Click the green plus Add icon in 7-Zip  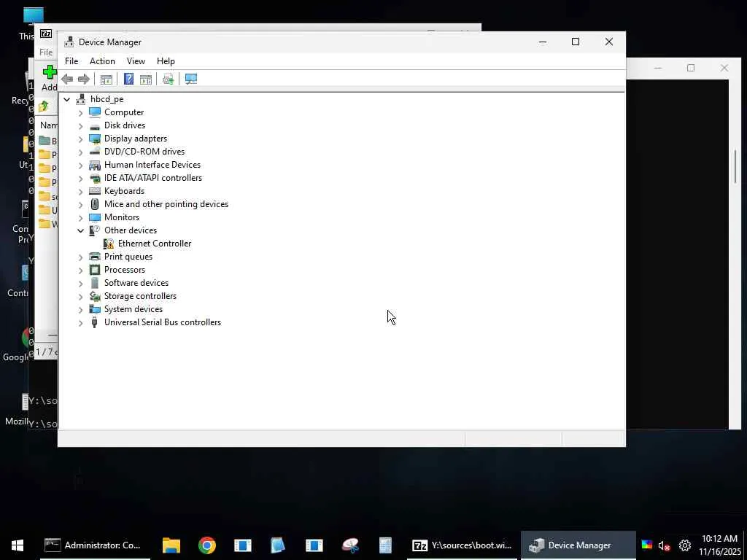click(x=50, y=72)
